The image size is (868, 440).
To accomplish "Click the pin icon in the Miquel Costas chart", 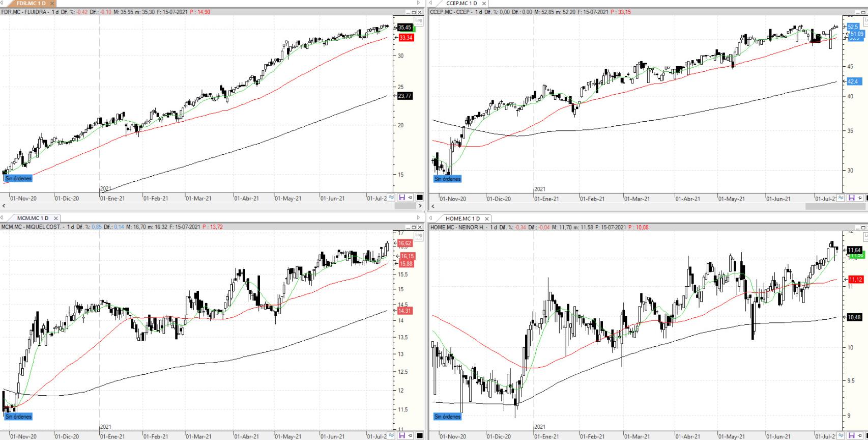I will pos(410,435).
